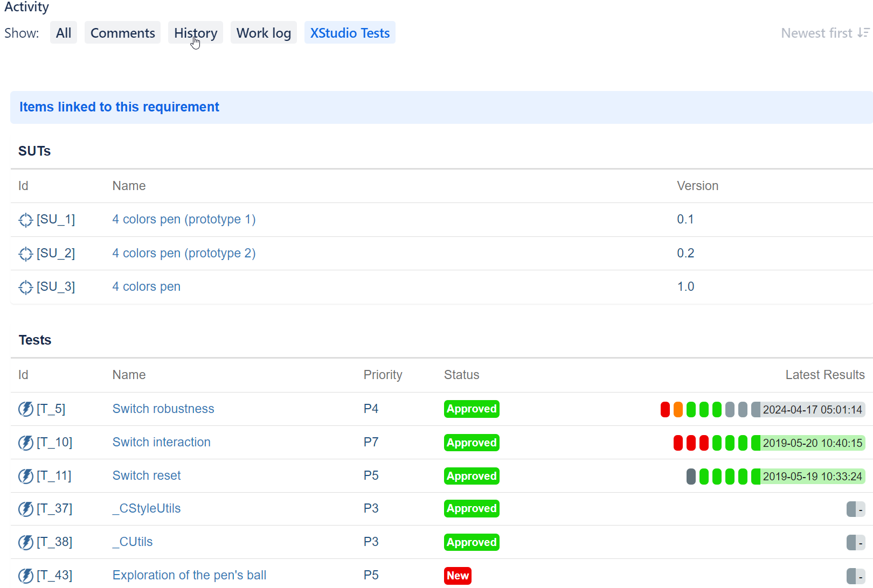The image size is (873, 588).
Task: Click the orange result of Switch robustness
Action: point(678,409)
